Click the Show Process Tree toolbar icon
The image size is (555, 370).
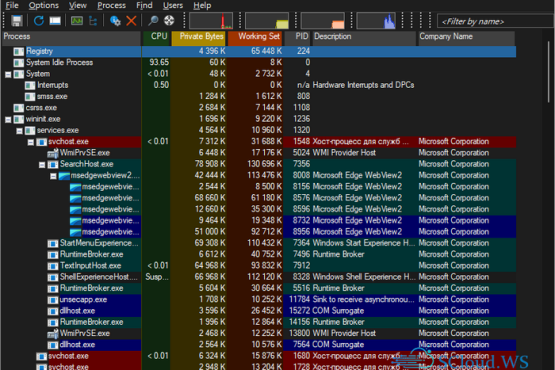pyautogui.click(x=93, y=21)
